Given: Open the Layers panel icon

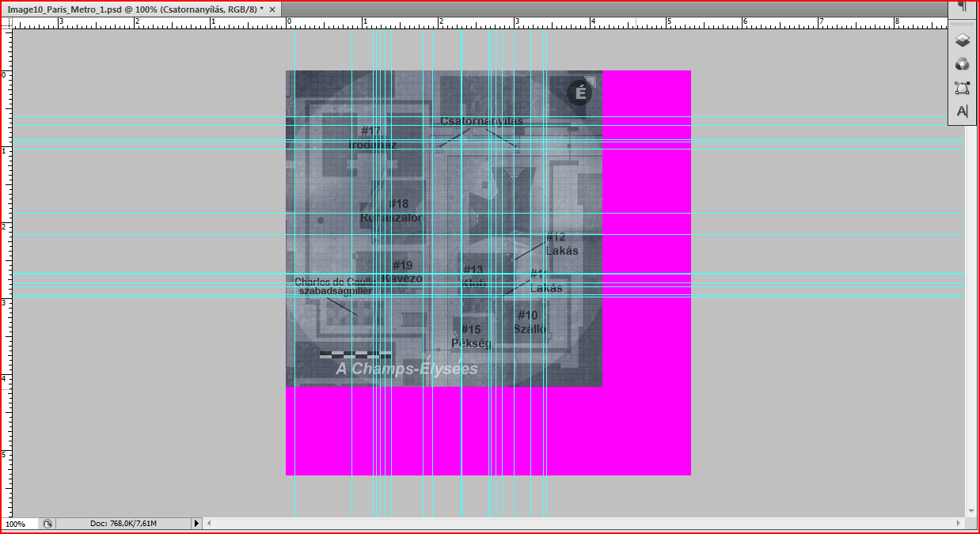Looking at the screenshot, I should [962, 40].
